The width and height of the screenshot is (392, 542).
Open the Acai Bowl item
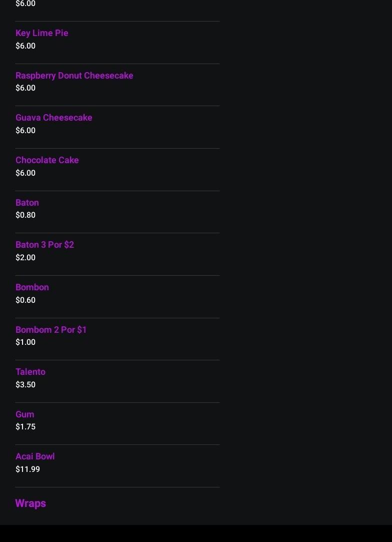[x=35, y=456]
